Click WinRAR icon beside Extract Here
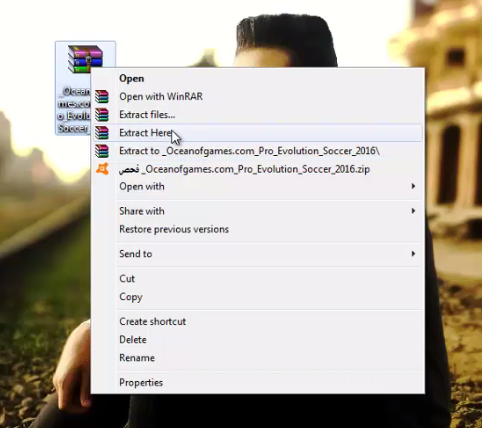 (102, 133)
